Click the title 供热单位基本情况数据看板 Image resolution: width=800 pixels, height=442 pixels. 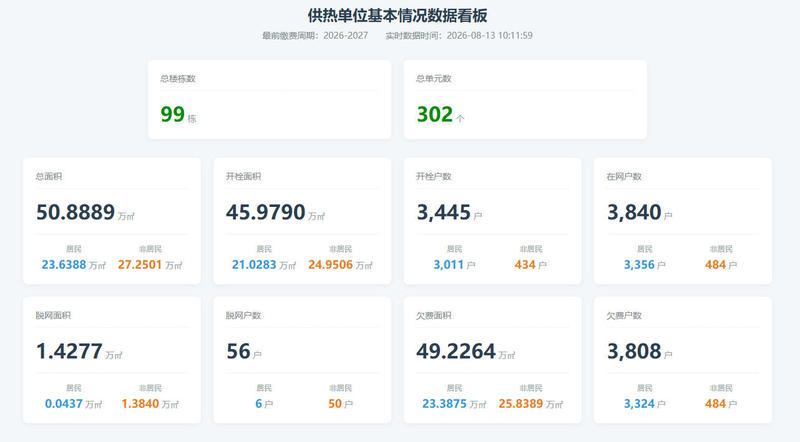(x=397, y=15)
